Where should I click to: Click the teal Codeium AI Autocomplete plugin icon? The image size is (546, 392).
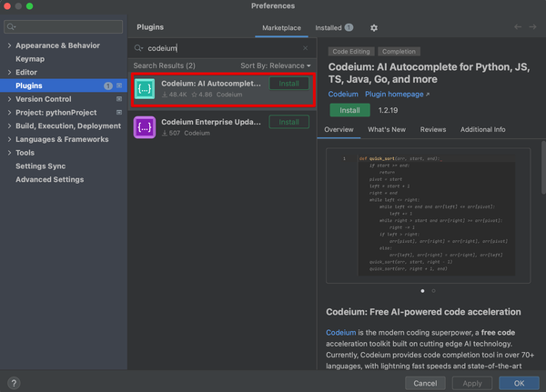[x=146, y=88]
